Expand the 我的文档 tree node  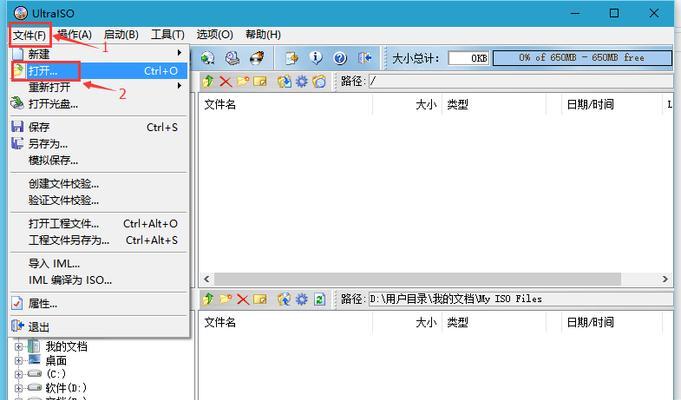19,347
